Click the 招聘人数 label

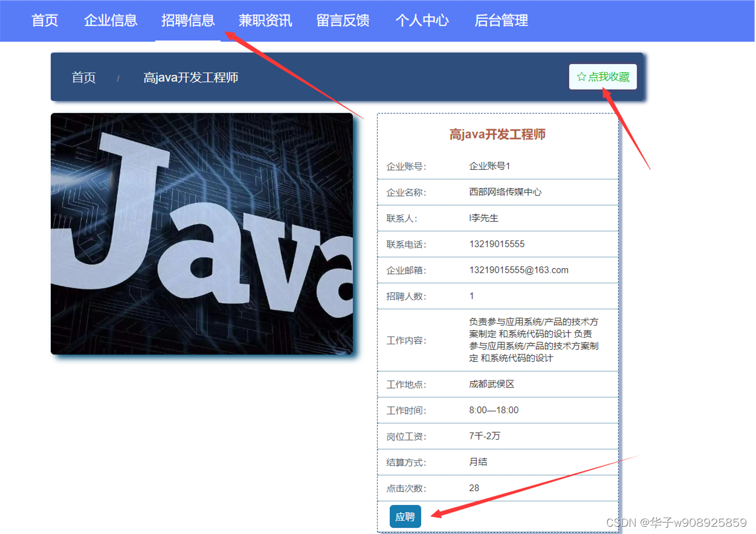pyautogui.click(x=406, y=296)
